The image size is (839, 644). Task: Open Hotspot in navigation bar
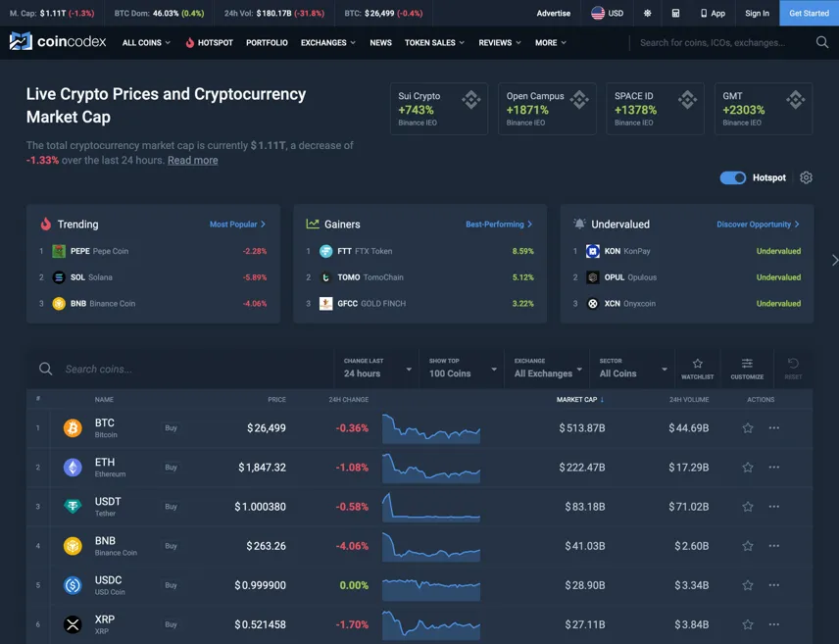pyautogui.click(x=209, y=43)
